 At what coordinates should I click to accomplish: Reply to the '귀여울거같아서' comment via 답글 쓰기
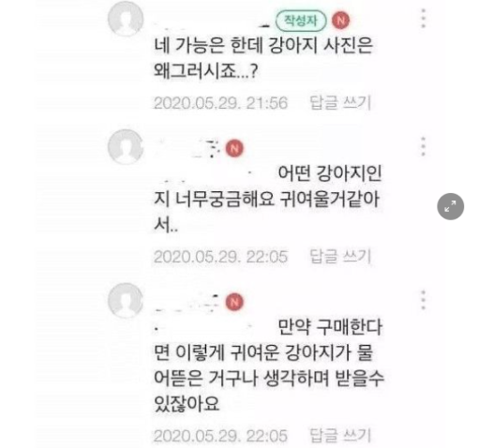click(340, 257)
